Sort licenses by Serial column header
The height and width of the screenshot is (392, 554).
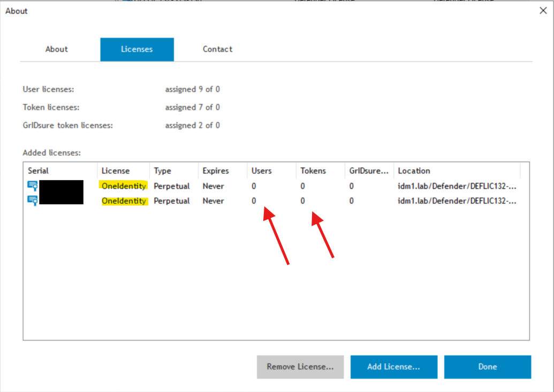(39, 171)
